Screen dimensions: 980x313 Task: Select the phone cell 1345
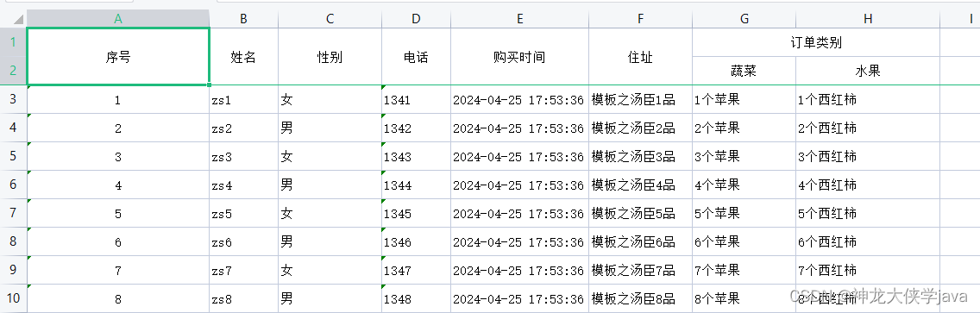click(417, 214)
